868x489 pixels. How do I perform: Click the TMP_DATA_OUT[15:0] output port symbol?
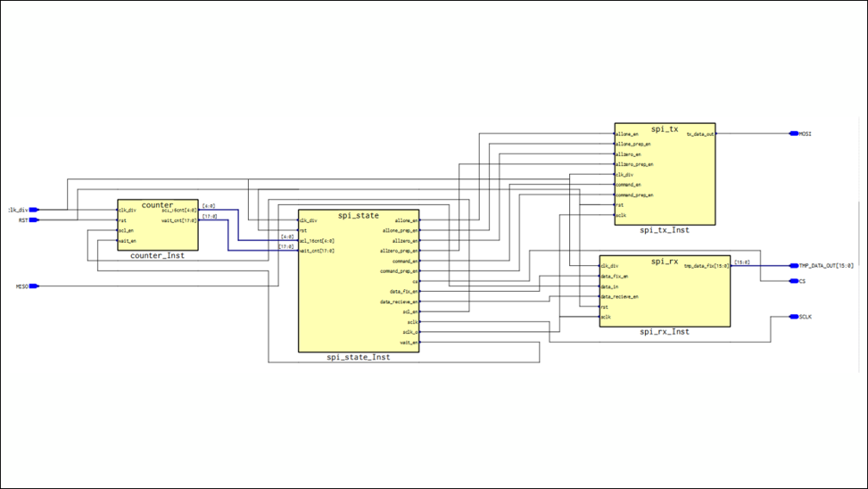point(793,266)
